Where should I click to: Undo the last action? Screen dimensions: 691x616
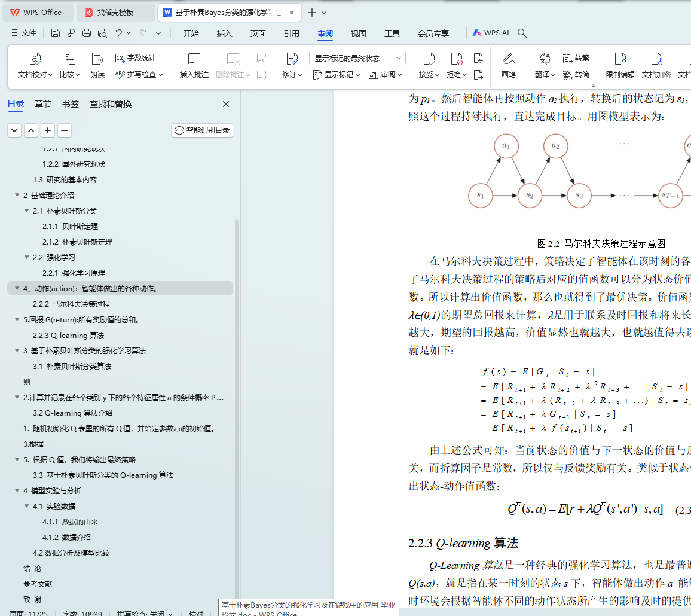pyautogui.click(x=118, y=33)
